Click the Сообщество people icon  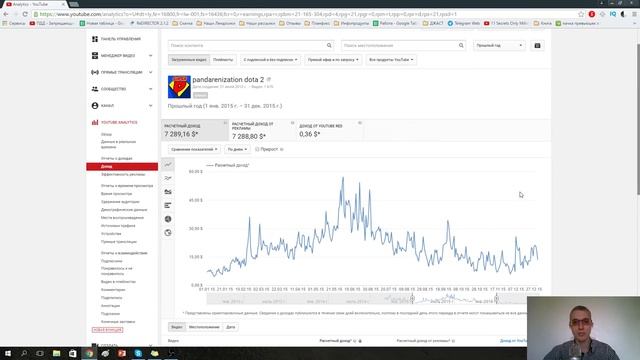95,89
